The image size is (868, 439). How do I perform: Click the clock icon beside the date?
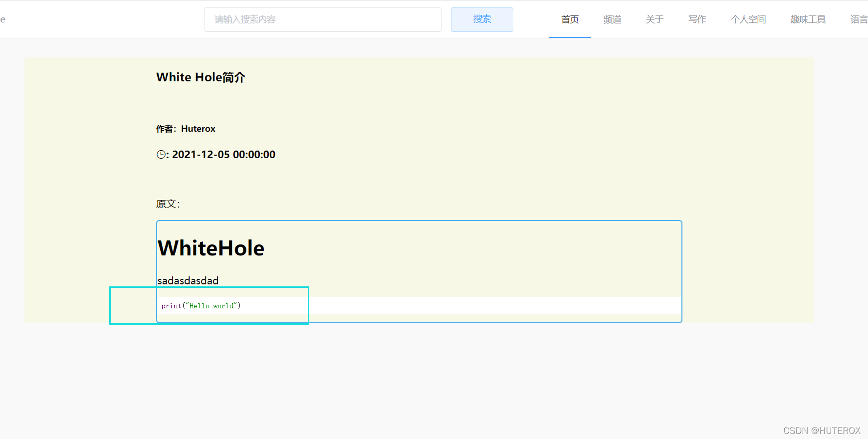point(161,155)
